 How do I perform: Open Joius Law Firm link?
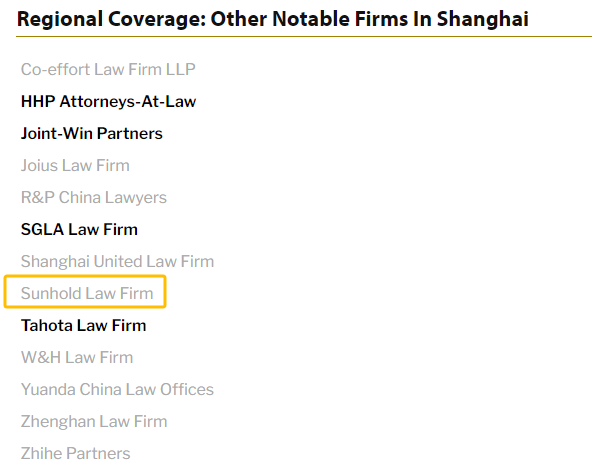(x=75, y=166)
